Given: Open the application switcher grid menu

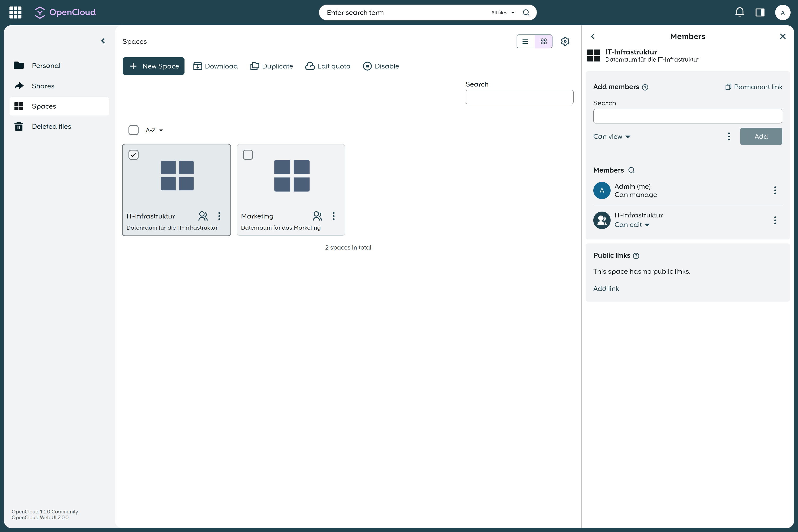Looking at the screenshot, I should coord(15,12).
